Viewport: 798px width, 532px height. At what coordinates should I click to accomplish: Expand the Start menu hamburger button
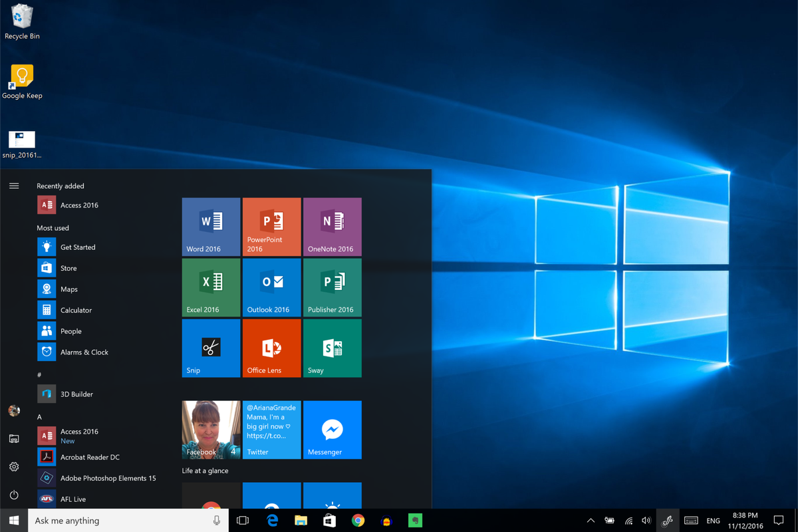pos(14,186)
